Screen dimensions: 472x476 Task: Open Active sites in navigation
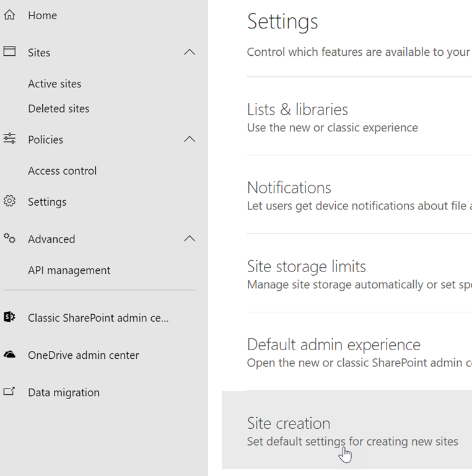tap(55, 84)
